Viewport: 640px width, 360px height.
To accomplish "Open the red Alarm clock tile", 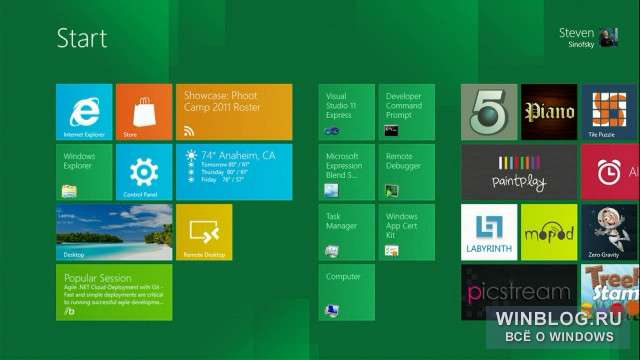I will [610, 172].
